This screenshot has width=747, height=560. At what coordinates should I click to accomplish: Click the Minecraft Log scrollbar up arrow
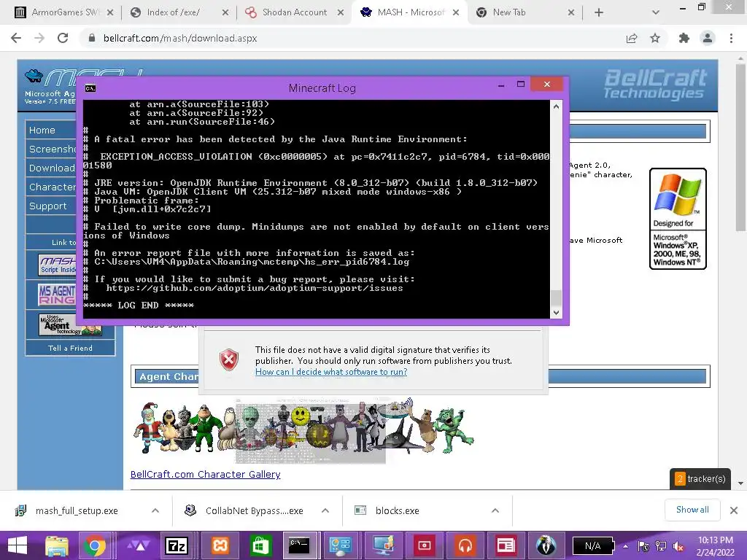click(556, 106)
